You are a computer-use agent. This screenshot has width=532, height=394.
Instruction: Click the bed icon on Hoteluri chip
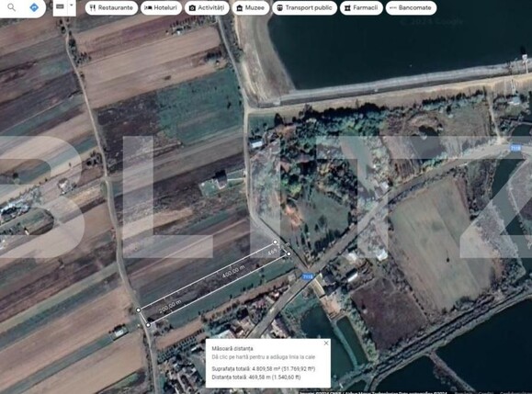[148, 7]
